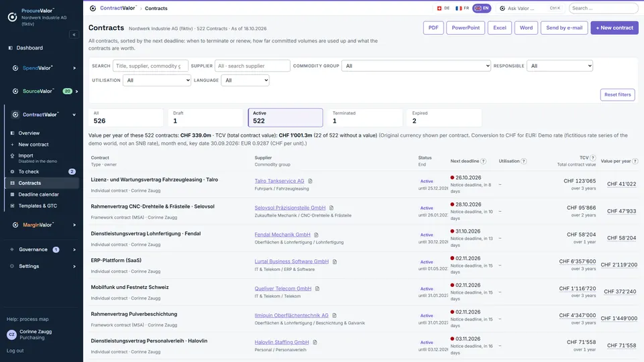Export contracts to PowerPoint

point(466,28)
